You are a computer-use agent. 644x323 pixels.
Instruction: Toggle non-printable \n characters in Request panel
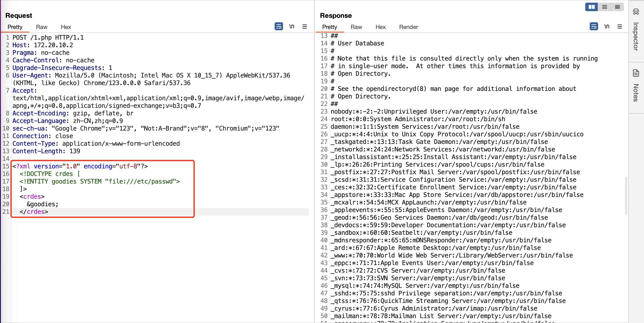292,26
